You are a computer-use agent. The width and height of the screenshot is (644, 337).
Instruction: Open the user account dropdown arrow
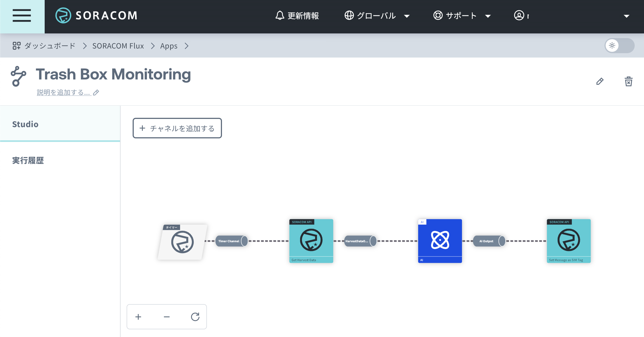tap(626, 16)
